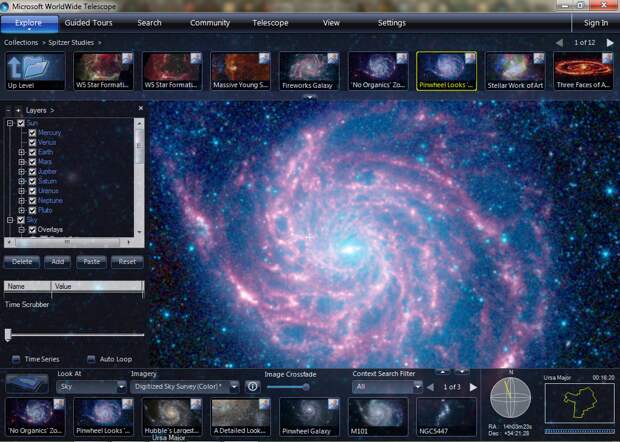The height and width of the screenshot is (442, 620).
Task: Open the Settings tab
Action: (x=392, y=23)
